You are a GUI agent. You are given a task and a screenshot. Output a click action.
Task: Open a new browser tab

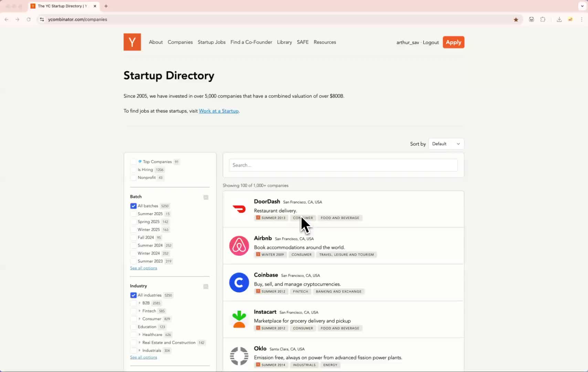pos(106,6)
